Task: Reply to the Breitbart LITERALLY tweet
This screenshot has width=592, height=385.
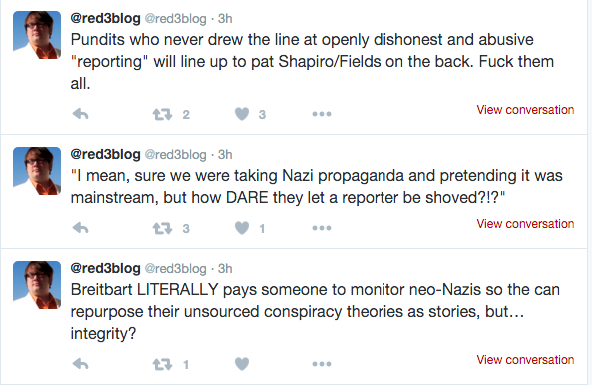Action: tap(80, 363)
